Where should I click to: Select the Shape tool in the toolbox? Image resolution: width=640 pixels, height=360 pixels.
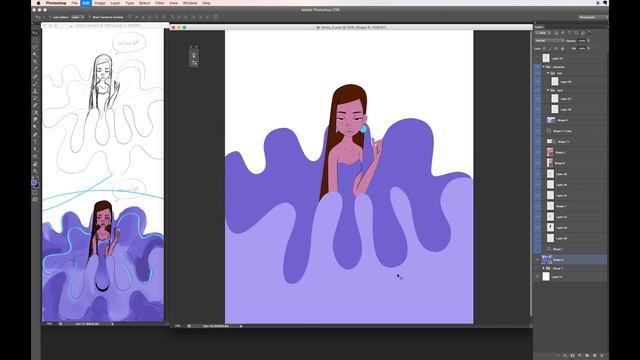pyautogui.click(x=35, y=157)
